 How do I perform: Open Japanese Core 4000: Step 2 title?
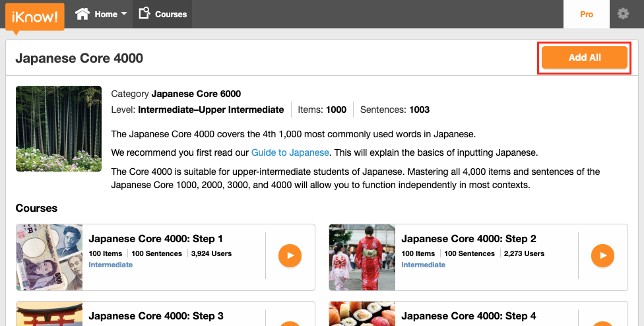click(468, 238)
